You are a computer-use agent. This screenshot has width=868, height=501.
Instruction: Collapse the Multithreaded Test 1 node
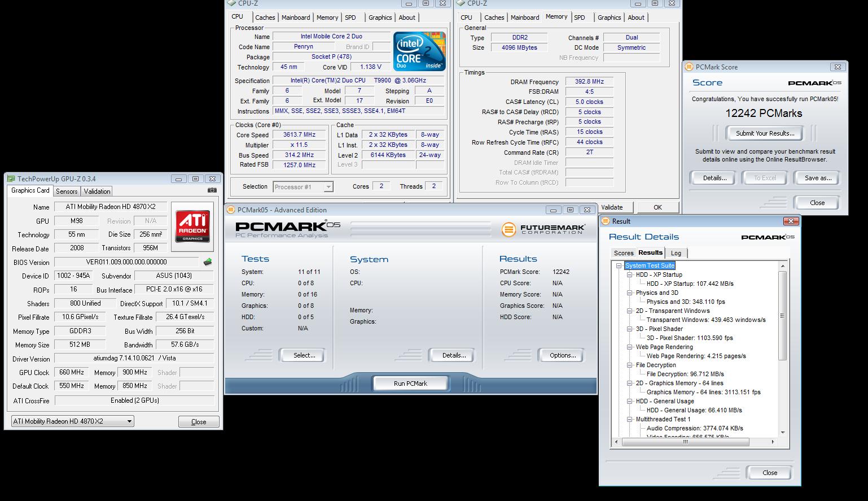630,419
